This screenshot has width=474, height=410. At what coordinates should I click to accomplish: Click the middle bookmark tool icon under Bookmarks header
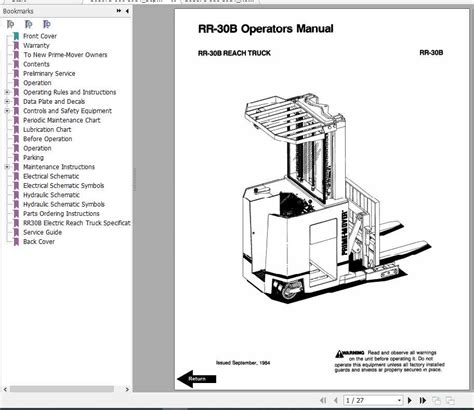(x=29, y=24)
